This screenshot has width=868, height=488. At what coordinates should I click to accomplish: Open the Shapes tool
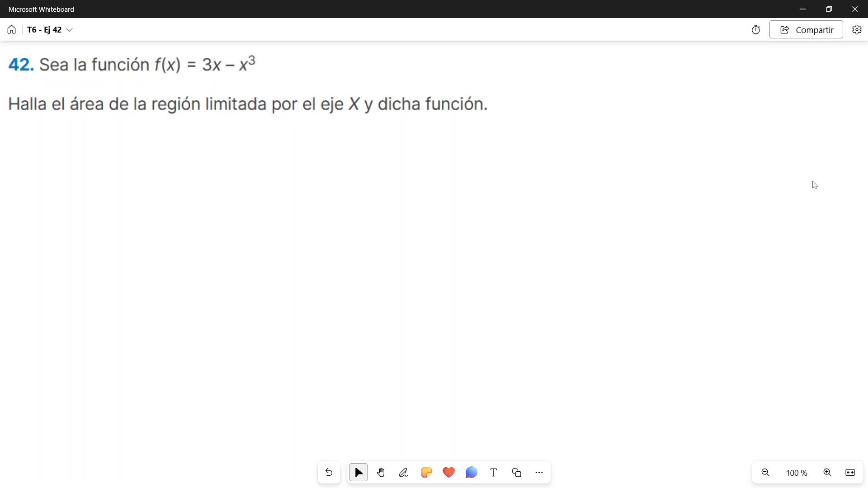[517, 473]
